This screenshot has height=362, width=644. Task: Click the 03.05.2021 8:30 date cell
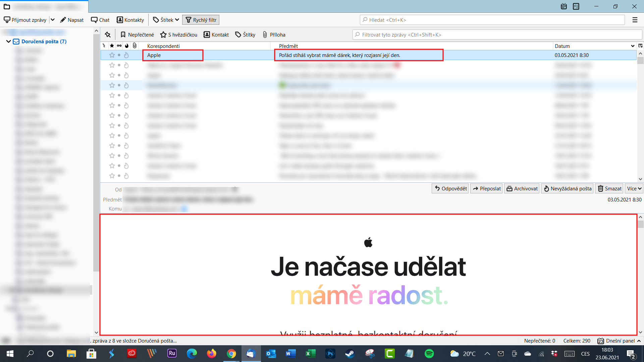572,55
